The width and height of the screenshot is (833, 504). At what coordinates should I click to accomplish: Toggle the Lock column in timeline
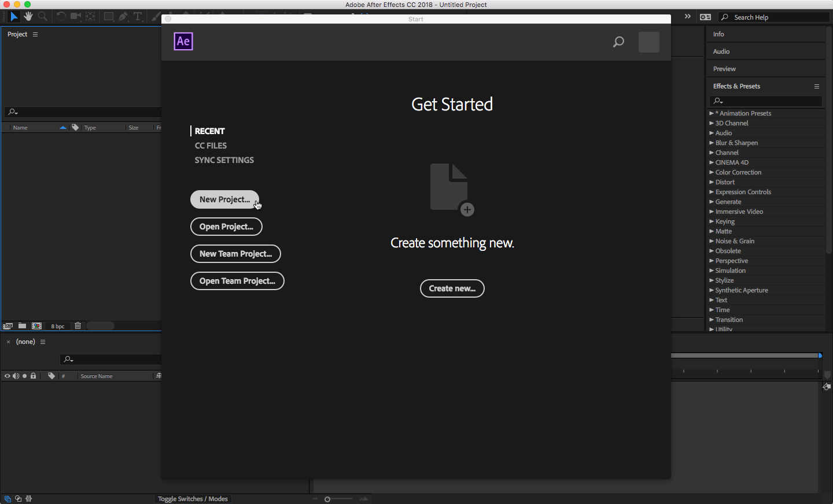click(34, 376)
